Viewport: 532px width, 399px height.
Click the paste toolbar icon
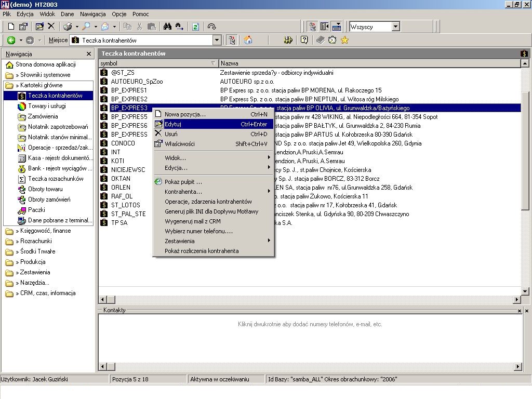coord(152,26)
